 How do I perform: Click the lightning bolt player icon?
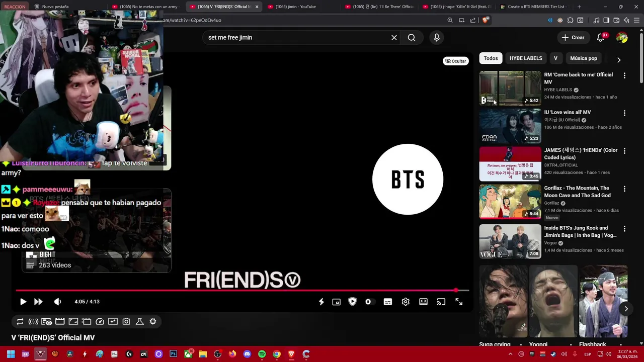click(321, 302)
